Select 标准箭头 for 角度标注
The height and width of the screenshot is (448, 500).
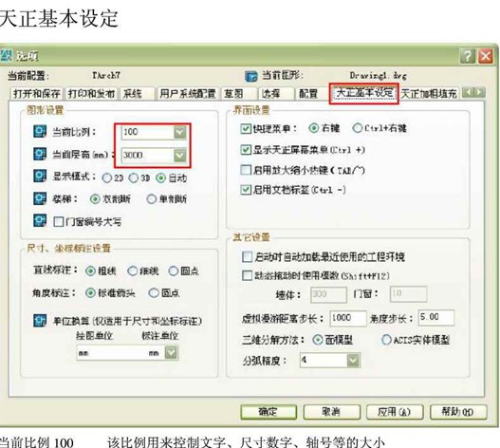coord(90,292)
